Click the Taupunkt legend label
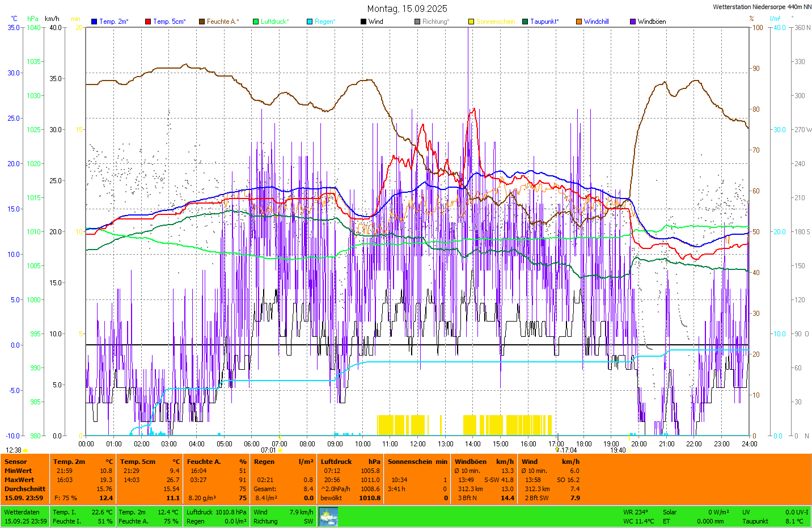The height and width of the screenshot is (528, 812). coord(544,22)
